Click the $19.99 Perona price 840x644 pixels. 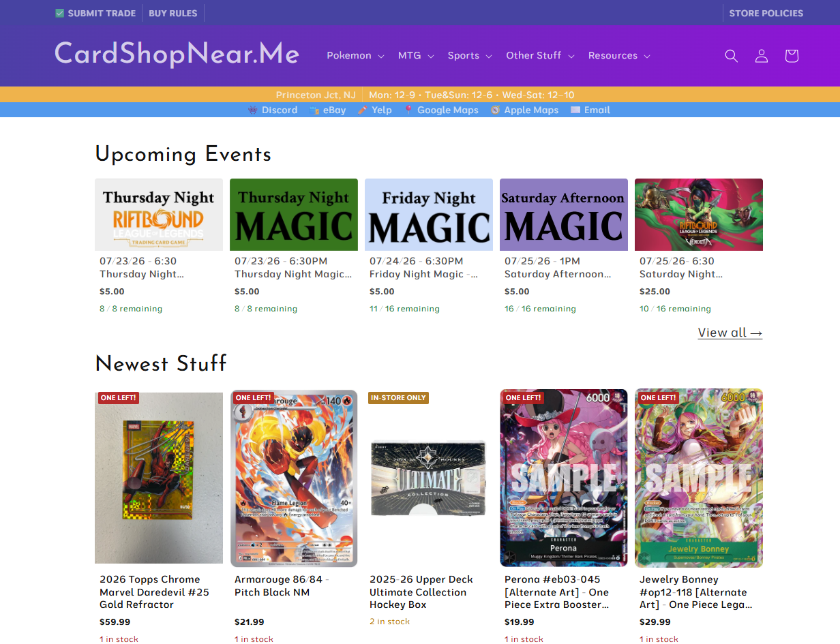point(520,622)
